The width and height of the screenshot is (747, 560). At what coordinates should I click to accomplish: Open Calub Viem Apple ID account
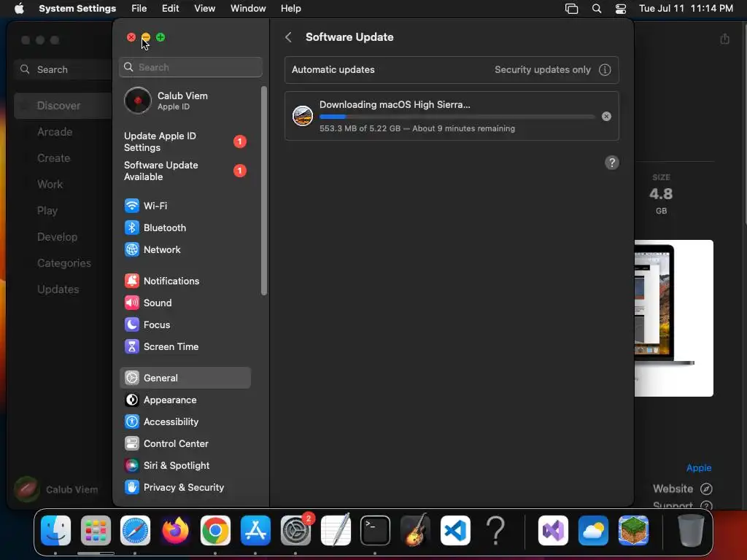coord(185,101)
